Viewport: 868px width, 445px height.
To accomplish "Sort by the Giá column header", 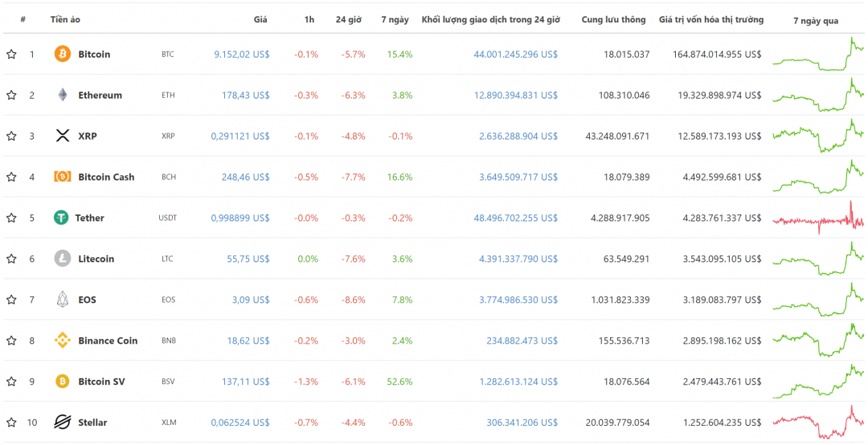I will (x=260, y=19).
